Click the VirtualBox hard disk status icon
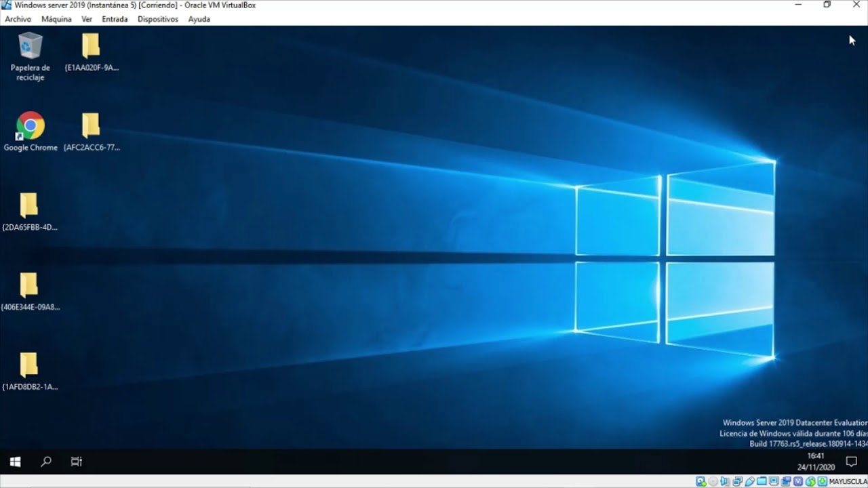The height and width of the screenshot is (488, 868). (x=701, y=481)
